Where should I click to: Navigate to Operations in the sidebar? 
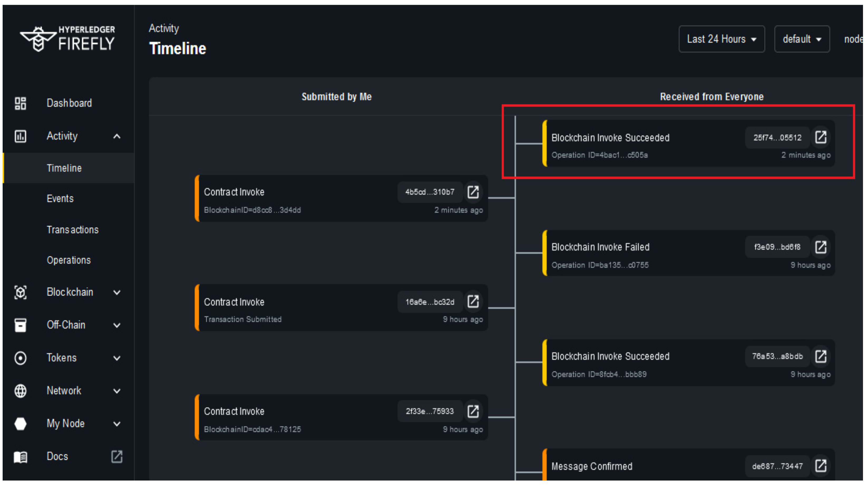[69, 260]
